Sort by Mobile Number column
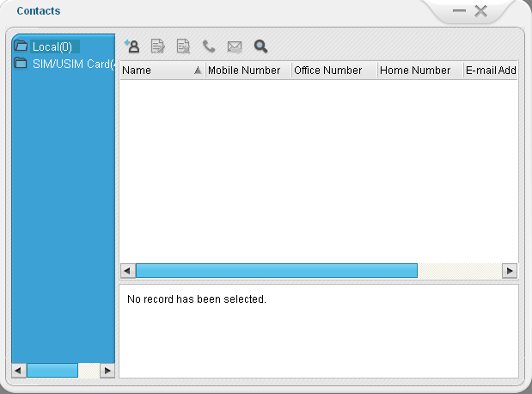Screen dimensions: 532x394 [x=248, y=71]
